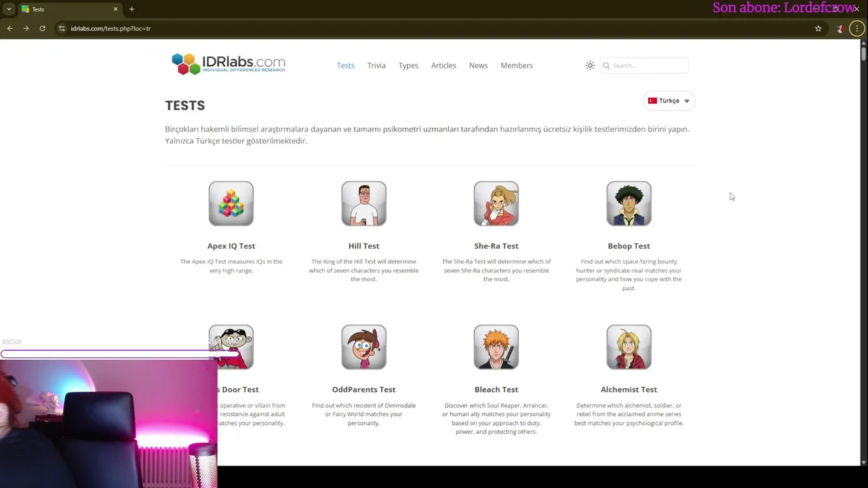Open the Alchemist Test character icon

[x=629, y=347]
